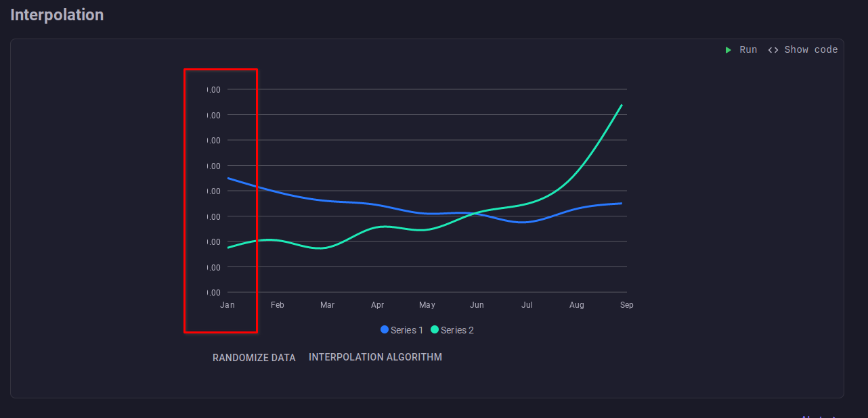Toggle visibility of Series 2 in the legend
The height and width of the screenshot is (418, 868).
point(452,329)
